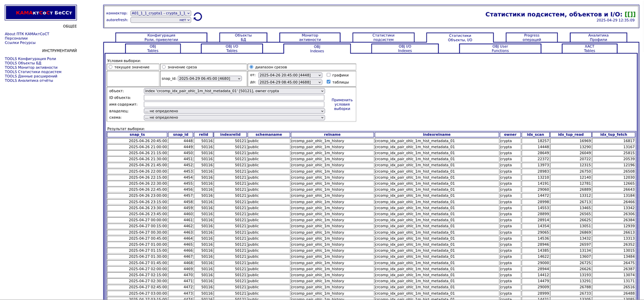Open the 'коннектор' dropdown
644x300 pixels.
click(x=161, y=13)
